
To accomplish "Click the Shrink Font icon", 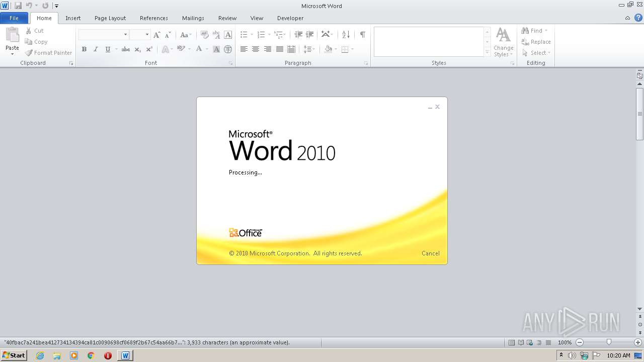I will [168, 35].
